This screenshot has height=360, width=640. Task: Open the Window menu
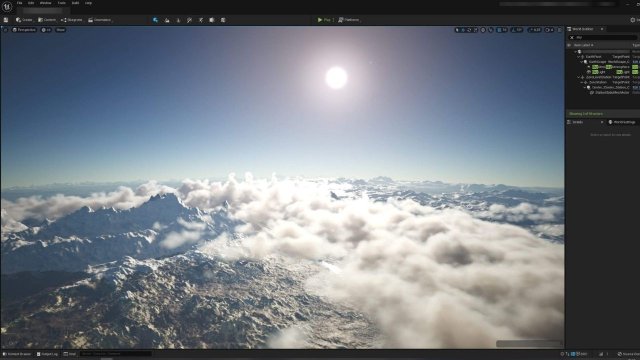[46, 3]
